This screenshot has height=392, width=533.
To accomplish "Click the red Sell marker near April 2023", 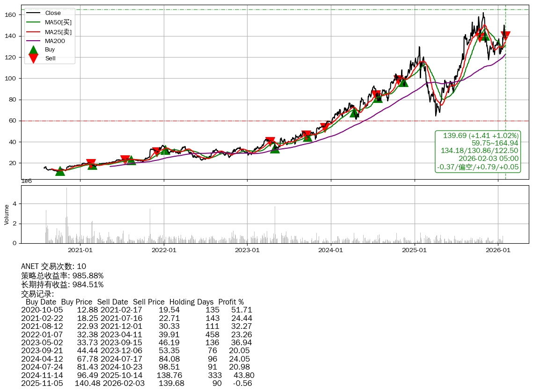I will coord(270,141).
